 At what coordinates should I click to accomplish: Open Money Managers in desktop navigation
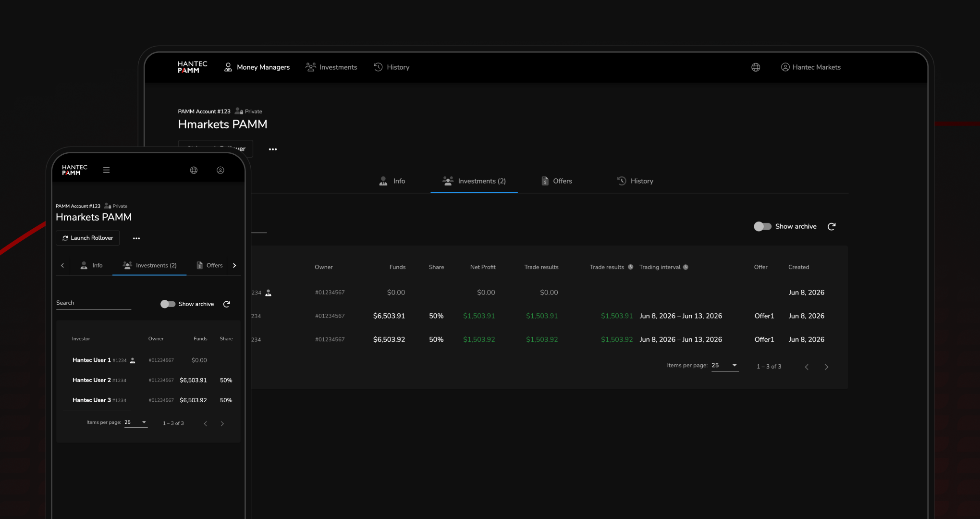[257, 67]
